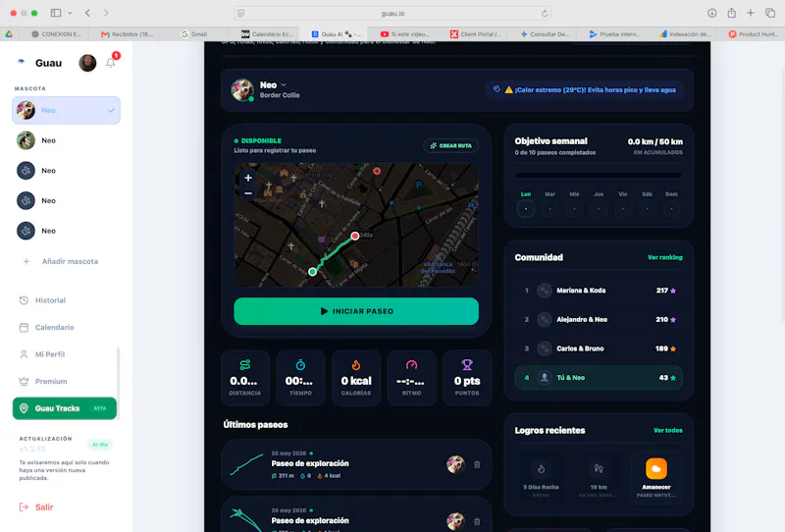Open Ver ranking link
Viewport: 785px width, 532px height.
coord(665,257)
